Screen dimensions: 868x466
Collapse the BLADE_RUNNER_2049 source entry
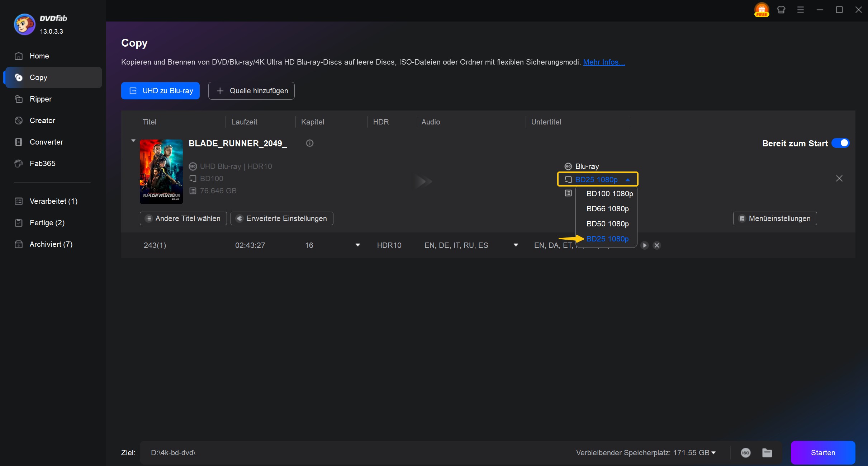133,141
